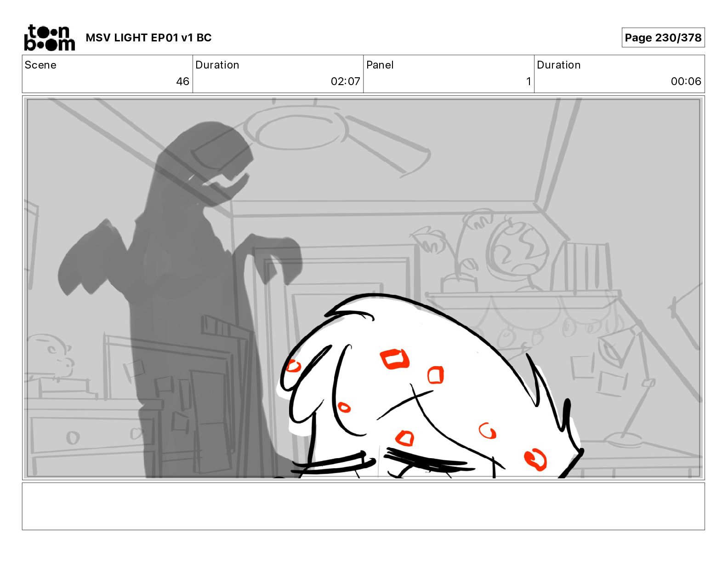Viewport: 728px width, 563px height.
Task: Click the panel duration value 00:06
Action: point(686,81)
